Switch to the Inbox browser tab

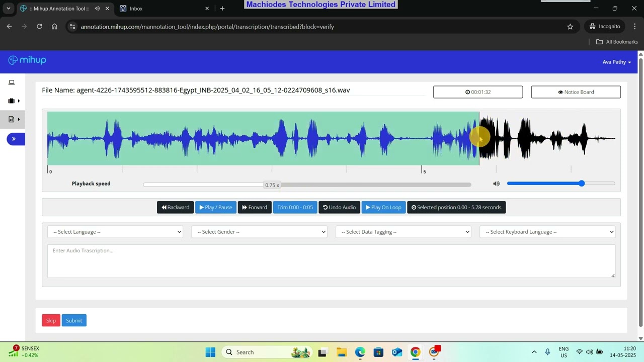(x=164, y=9)
